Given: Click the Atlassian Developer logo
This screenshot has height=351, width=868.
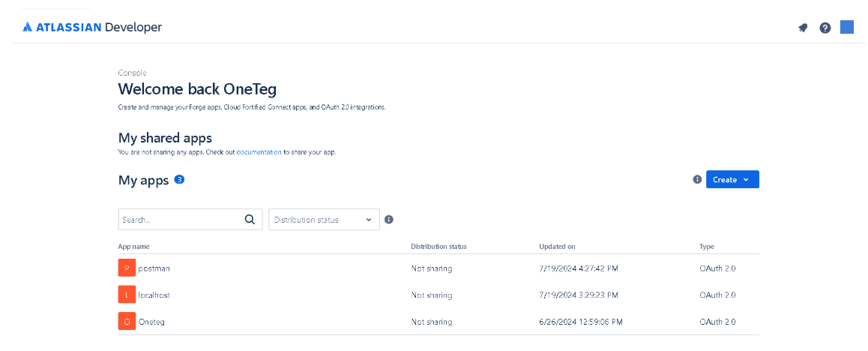Looking at the screenshot, I should coord(92,28).
